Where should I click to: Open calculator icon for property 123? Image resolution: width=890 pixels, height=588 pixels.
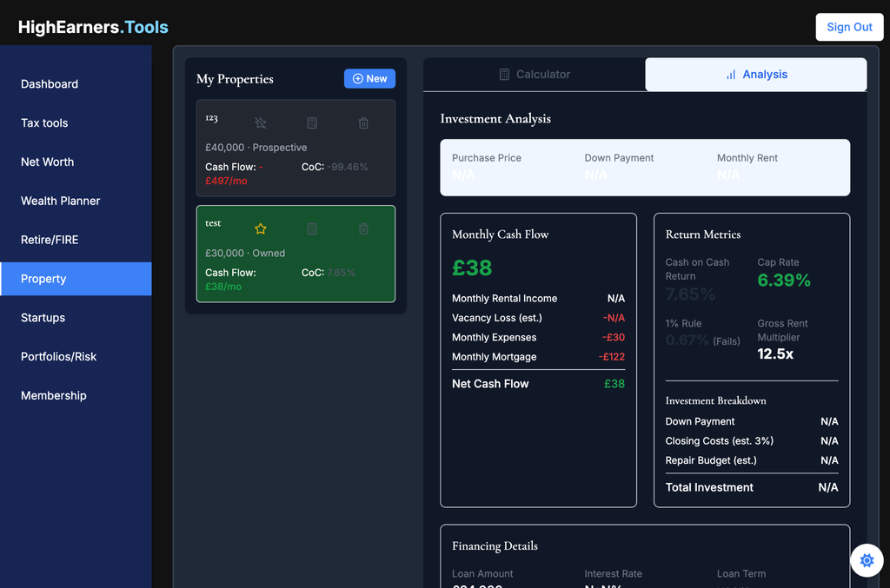(x=312, y=123)
